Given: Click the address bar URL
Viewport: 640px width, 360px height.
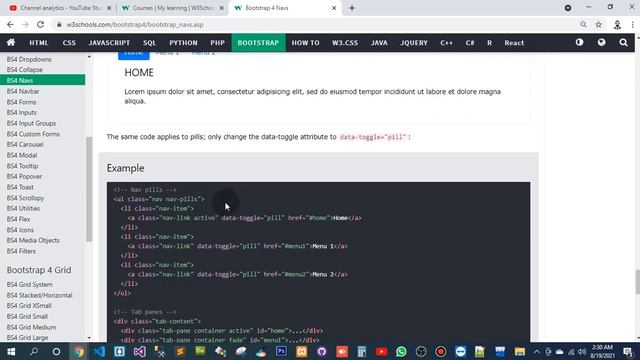Looking at the screenshot, I should pos(135,24).
